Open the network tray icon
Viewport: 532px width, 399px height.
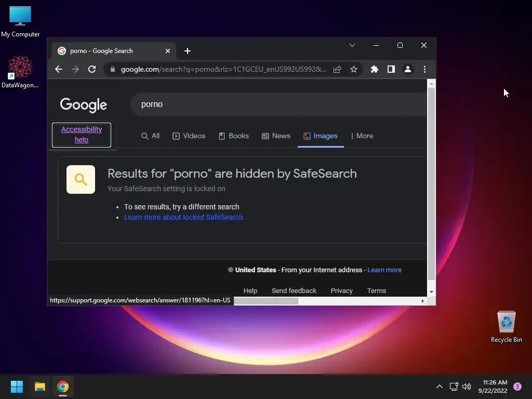(454, 387)
